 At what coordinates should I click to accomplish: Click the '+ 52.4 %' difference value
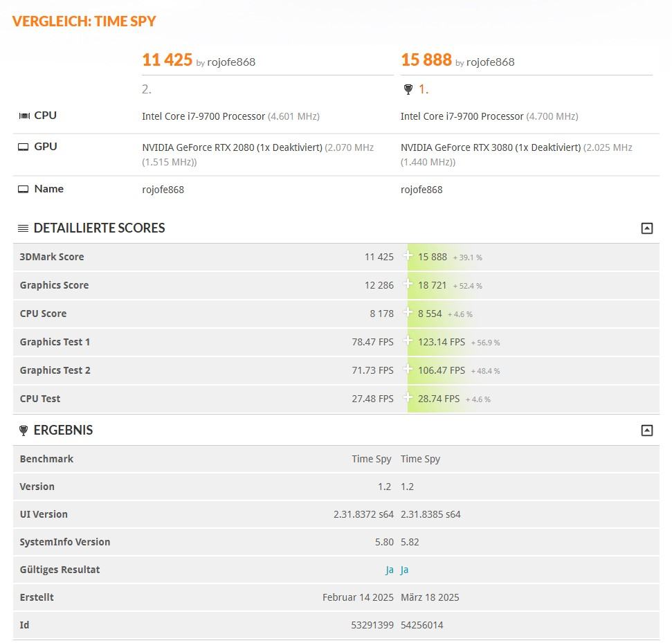pyautogui.click(x=468, y=286)
